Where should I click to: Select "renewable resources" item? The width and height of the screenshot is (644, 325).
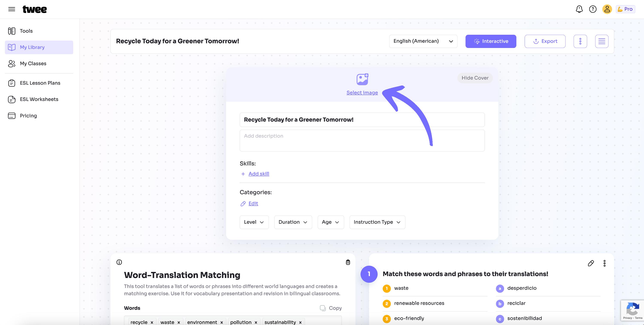click(x=419, y=304)
